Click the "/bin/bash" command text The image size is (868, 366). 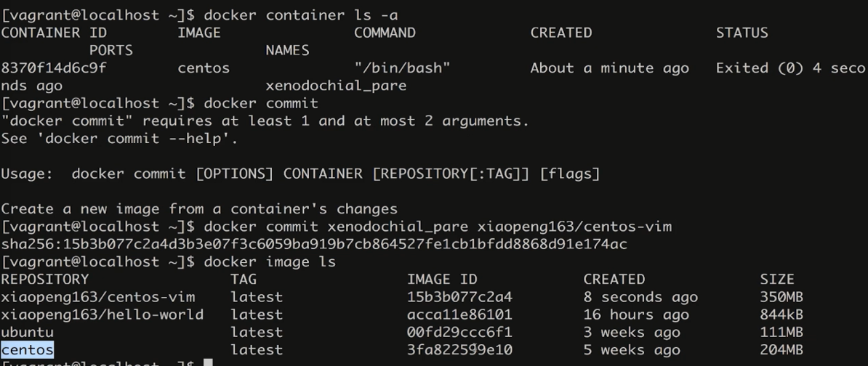pyautogui.click(x=402, y=68)
